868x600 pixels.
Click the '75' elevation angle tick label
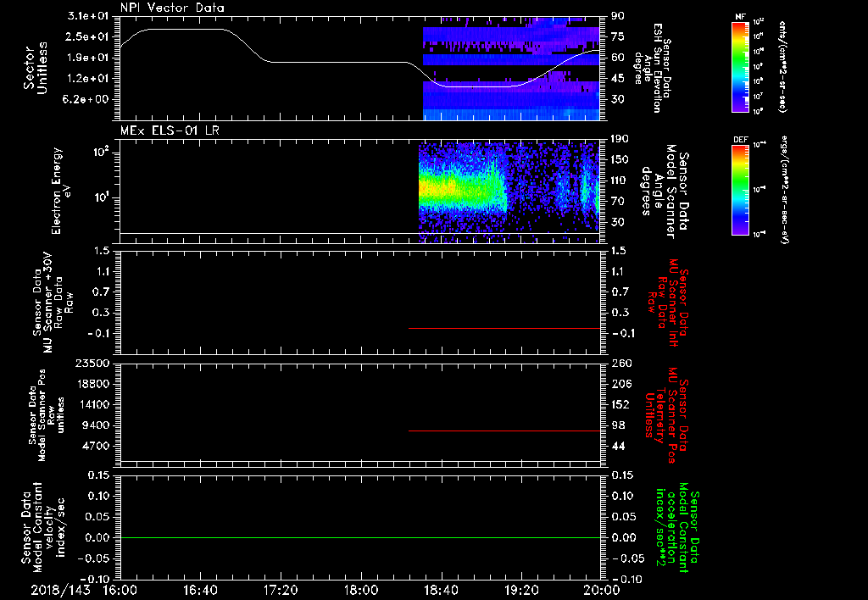(x=618, y=36)
